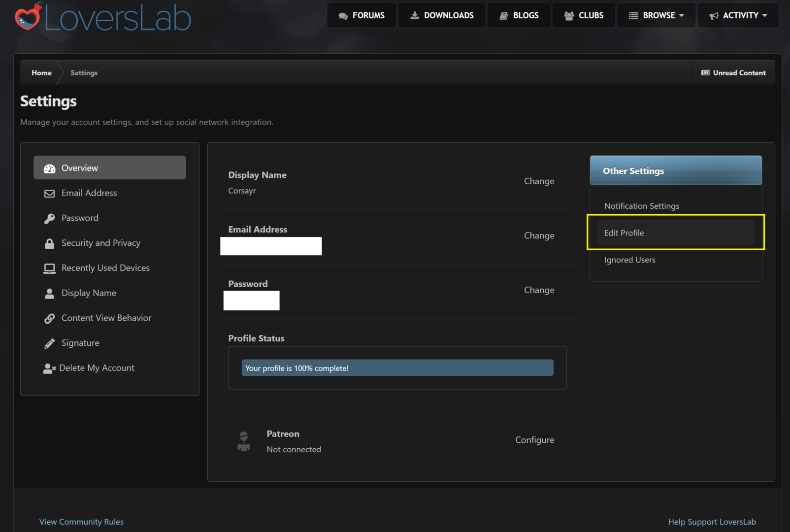Click the Activity megaphone icon
Image resolution: width=790 pixels, height=532 pixels.
pos(714,16)
